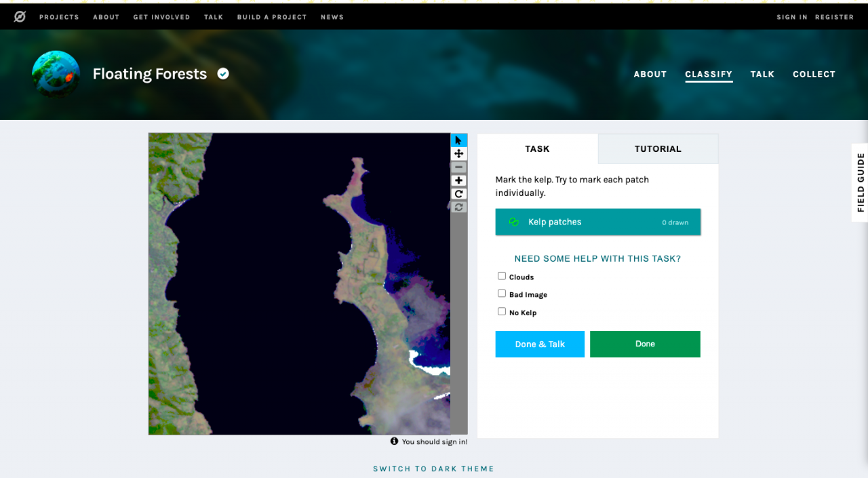Select the pan move tool
The width and height of the screenshot is (868, 478).
tap(459, 154)
